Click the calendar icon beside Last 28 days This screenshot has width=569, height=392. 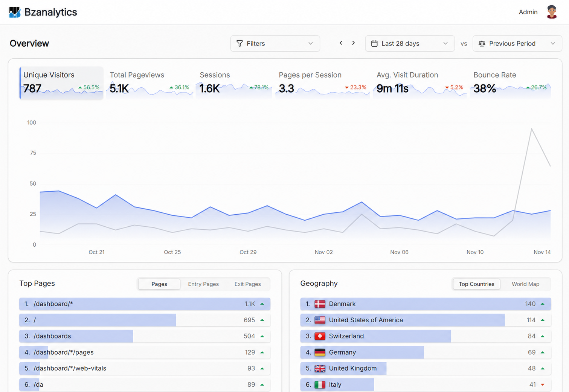click(x=374, y=44)
